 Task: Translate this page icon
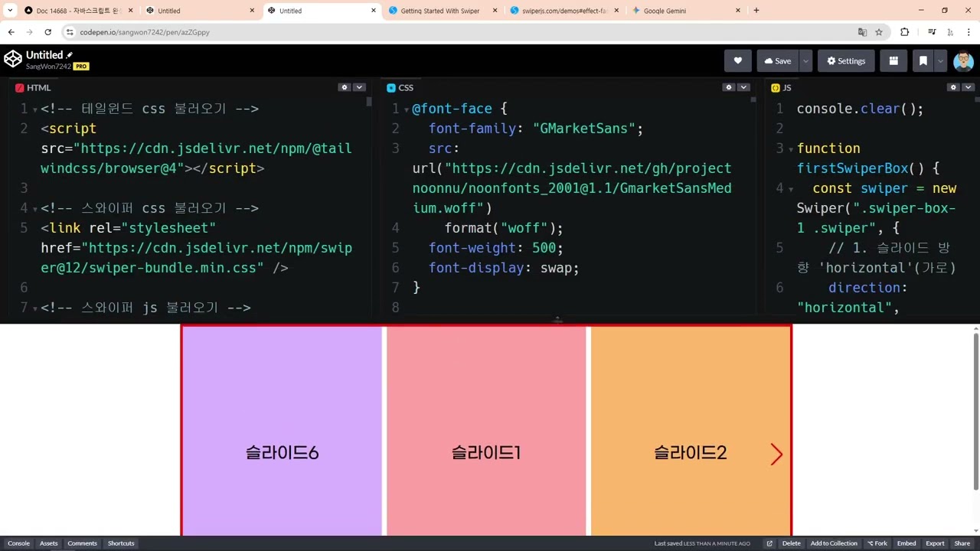(x=862, y=32)
